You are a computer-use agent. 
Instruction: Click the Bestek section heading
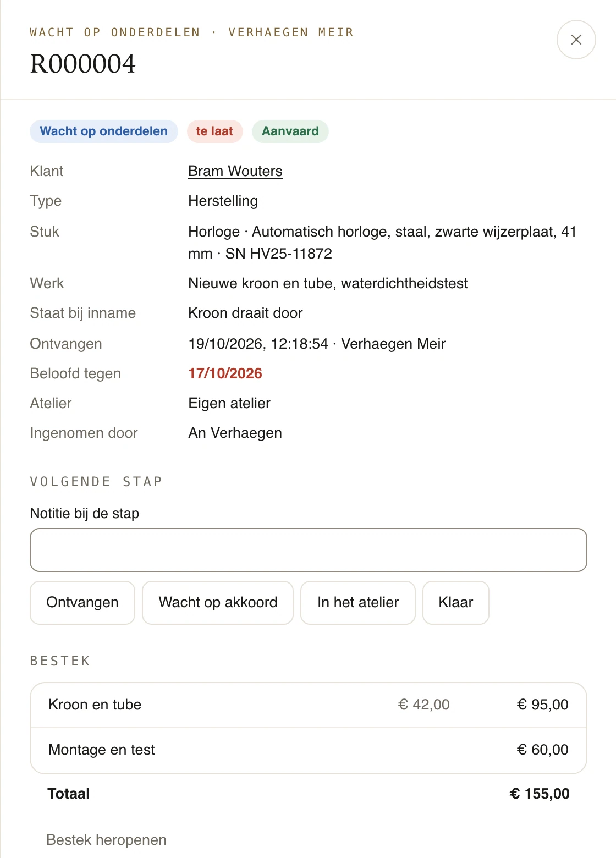pos(60,661)
